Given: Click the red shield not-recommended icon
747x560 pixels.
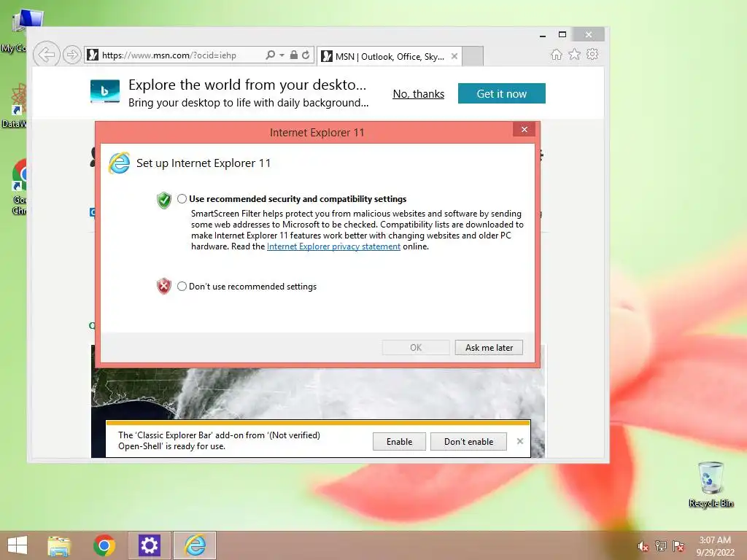Looking at the screenshot, I should click(164, 286).
